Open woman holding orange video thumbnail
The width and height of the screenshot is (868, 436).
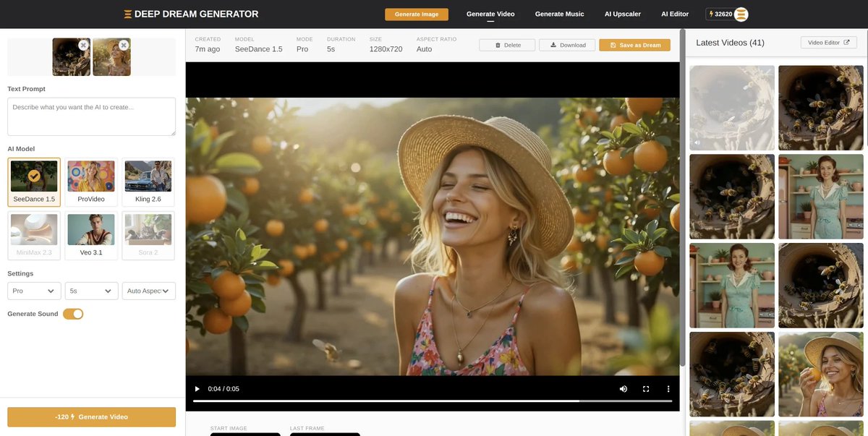821,375
